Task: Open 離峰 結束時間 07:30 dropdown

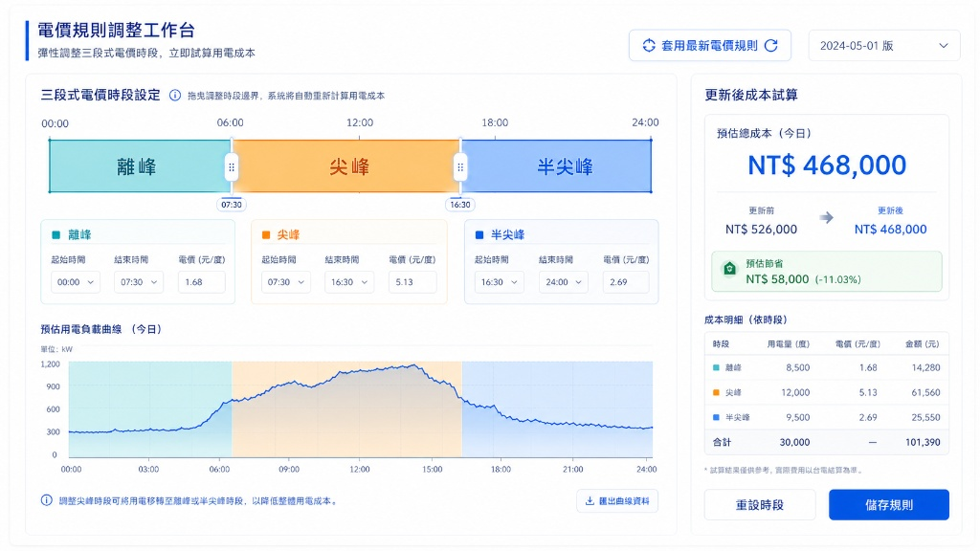Action: (138, 282)
